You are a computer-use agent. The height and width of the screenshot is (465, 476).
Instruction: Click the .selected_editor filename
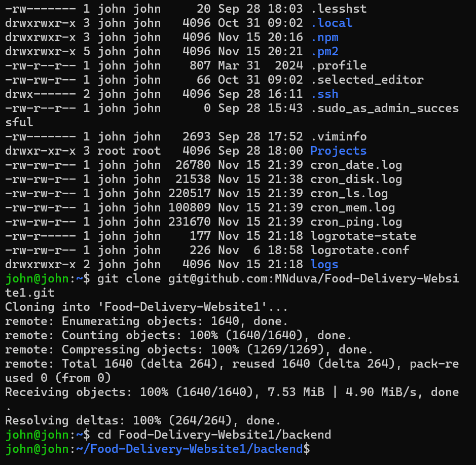tap(367, 80)
